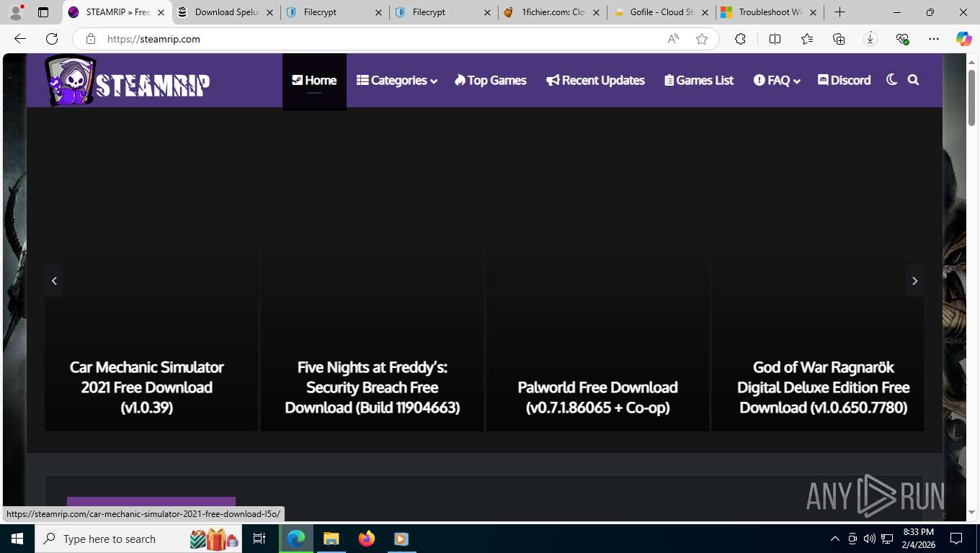980x553 pixels.
Task: Open browser Extensions menu
Action: point(740,39)
